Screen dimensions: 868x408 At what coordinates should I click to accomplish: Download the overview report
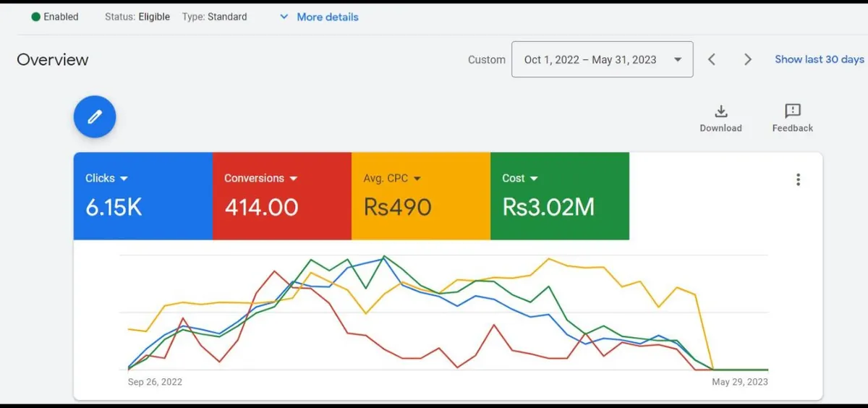[720, 119]
